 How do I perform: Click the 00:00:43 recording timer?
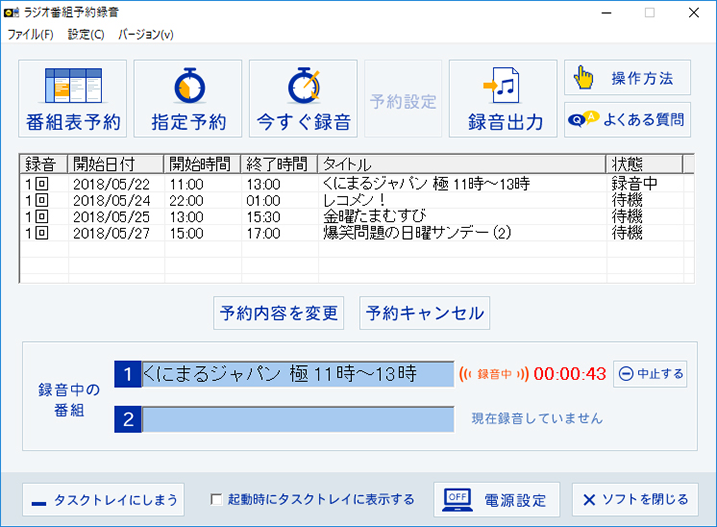[570, 374]
